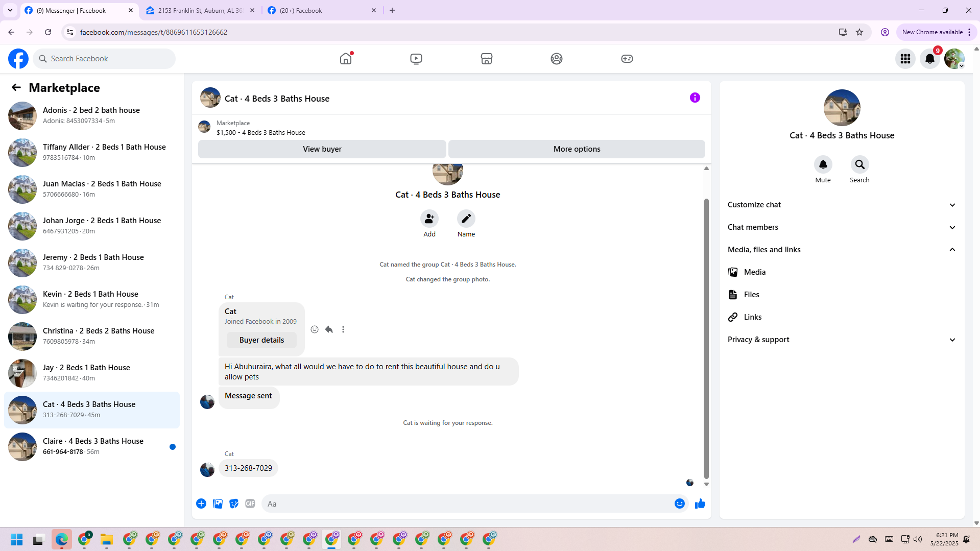Open the Tiffany Allder conversation
980x551 pixels.
tap(92, 153)
